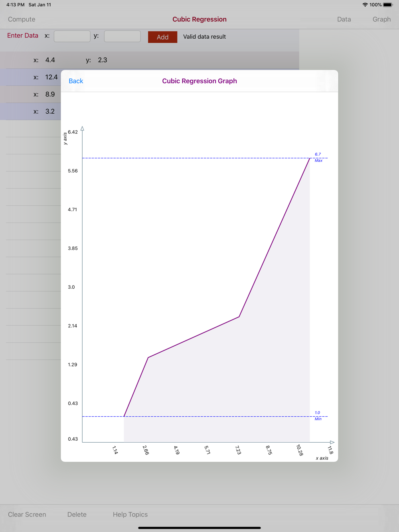Select the data row with x 8.9
399x532 pixels.
coord(30,94)
